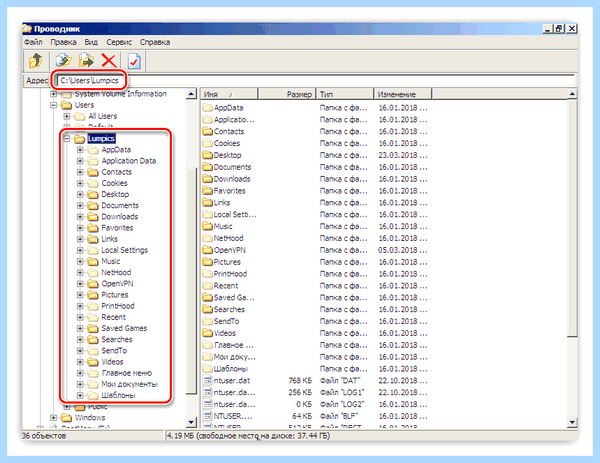Expand the AppData tree node
This screenshot has height=463, width=600.
[80, 150]
